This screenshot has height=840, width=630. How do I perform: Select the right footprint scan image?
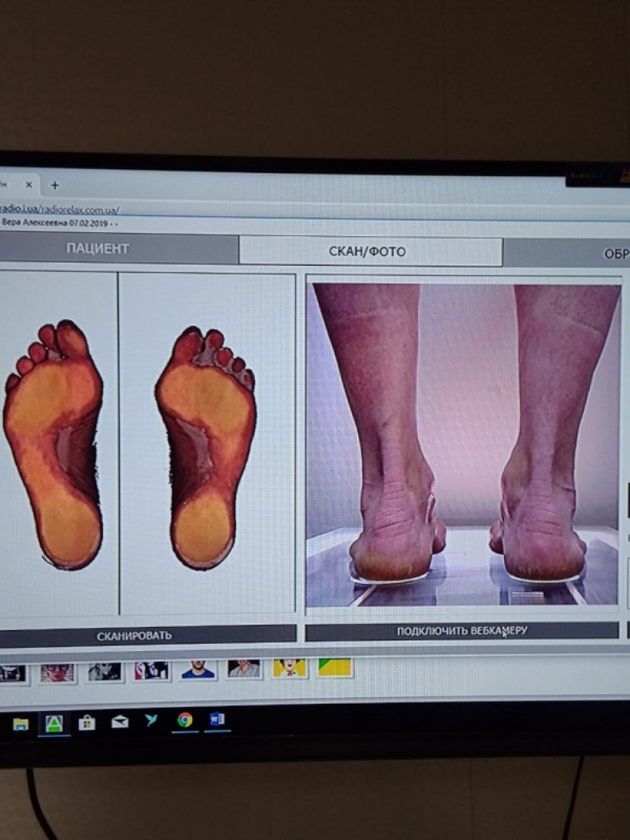[x=206, y=447]
